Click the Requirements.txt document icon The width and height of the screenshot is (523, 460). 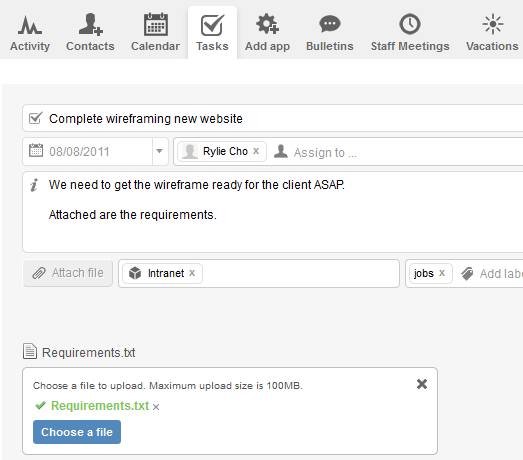(x=30, y=351)
